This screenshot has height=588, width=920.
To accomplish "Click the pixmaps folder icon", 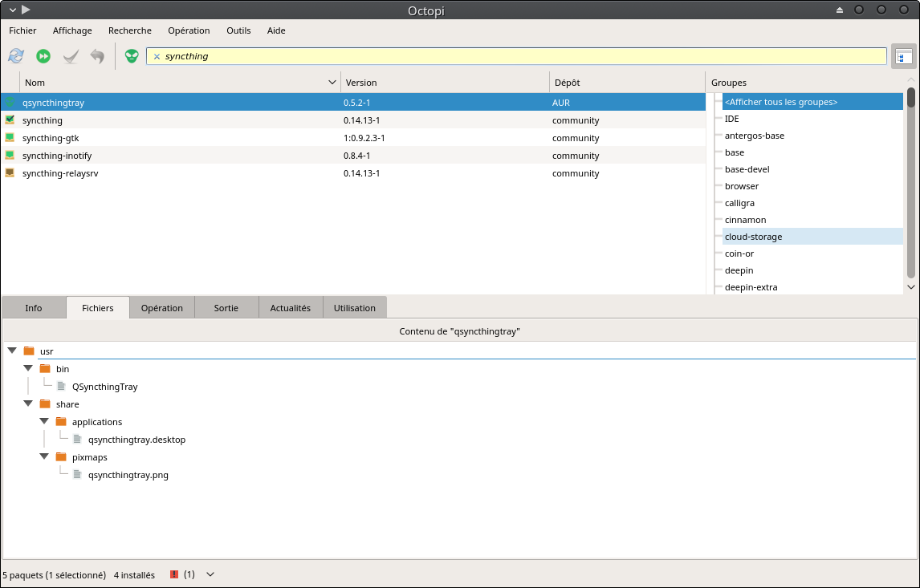I will tap(61, 456).
